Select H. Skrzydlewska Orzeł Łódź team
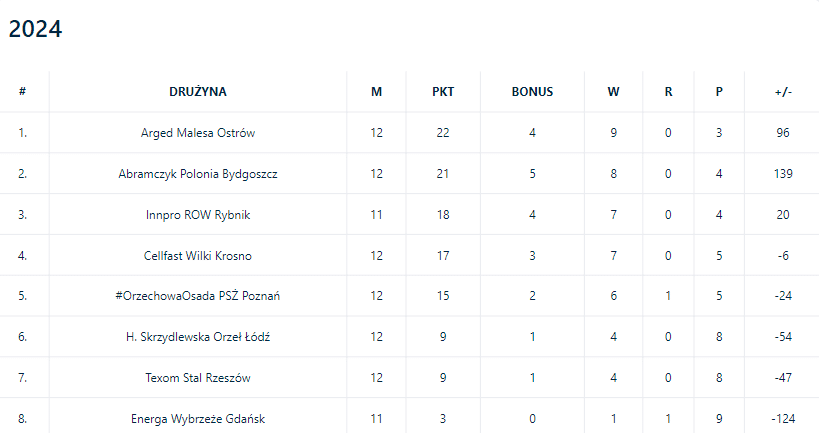 click(198, 338)
